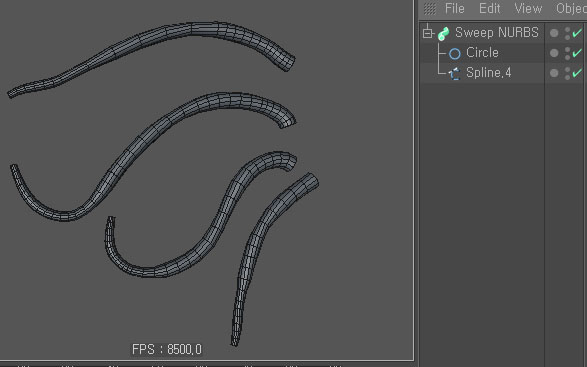This screenshot has width=587, height=367.
Task: Select the Circle object in the tree
Action: (x=482, y=53)
